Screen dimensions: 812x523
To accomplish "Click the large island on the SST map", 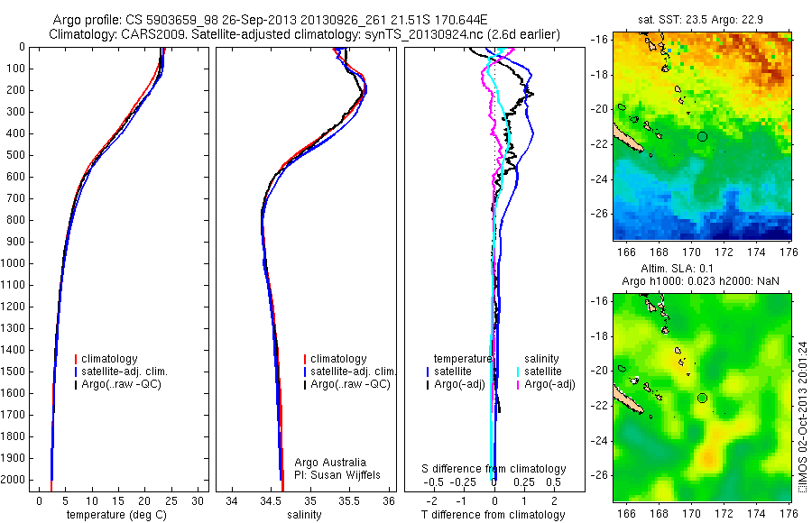I will pyautogui.click(x=628, y=138).
